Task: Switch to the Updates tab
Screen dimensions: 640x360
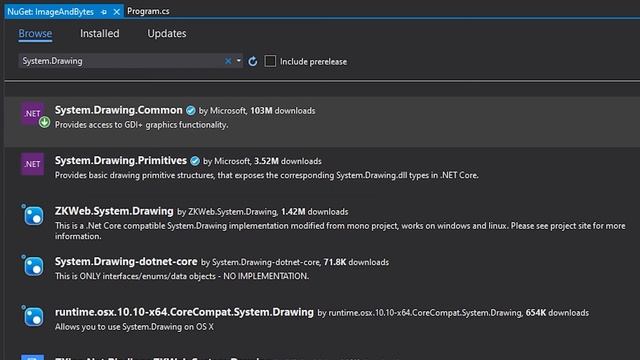Action: pos(167,33)
